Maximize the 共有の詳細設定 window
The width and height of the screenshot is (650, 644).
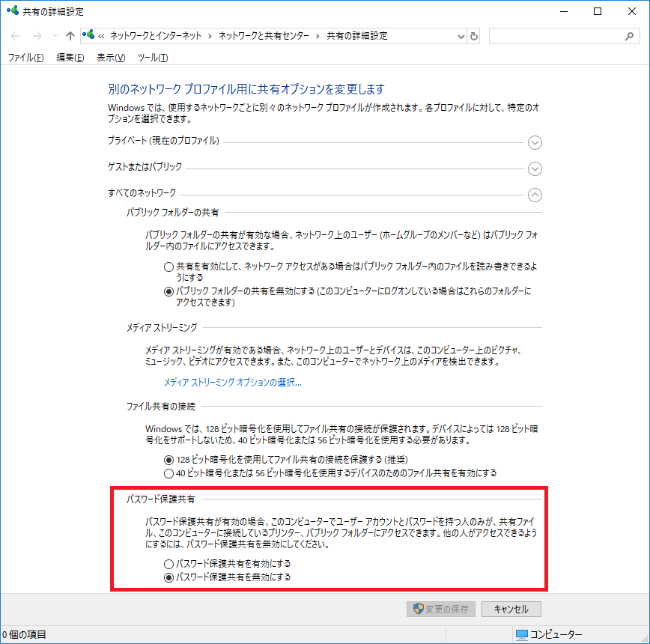click(598, 11)
